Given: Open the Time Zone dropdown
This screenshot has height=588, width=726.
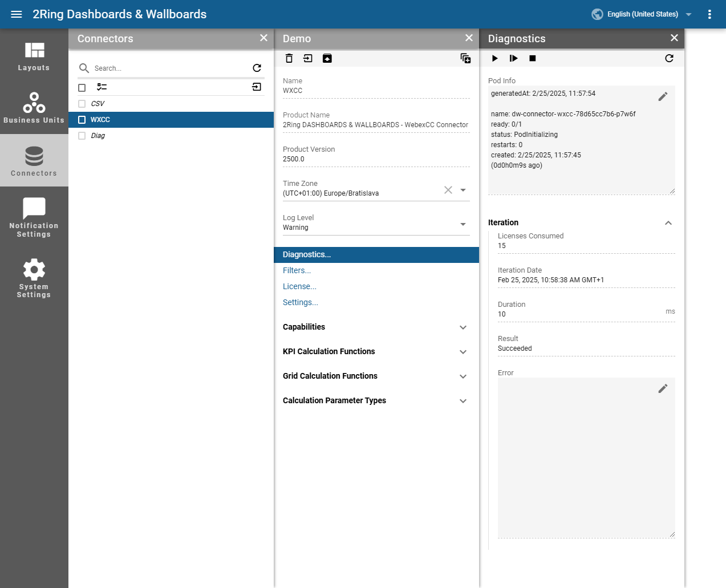Looking at the screenshot, I should click(463, 190).
